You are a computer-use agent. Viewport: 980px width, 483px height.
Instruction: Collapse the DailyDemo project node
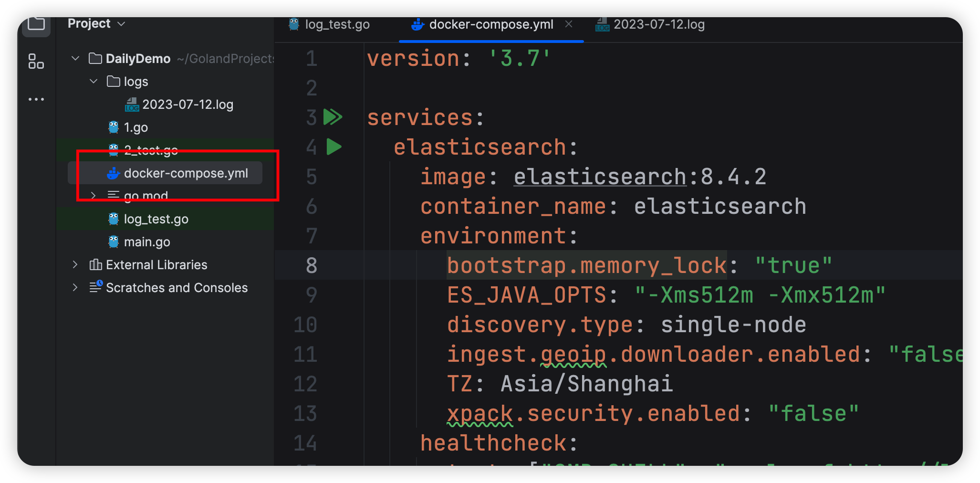tap(75, 58)
